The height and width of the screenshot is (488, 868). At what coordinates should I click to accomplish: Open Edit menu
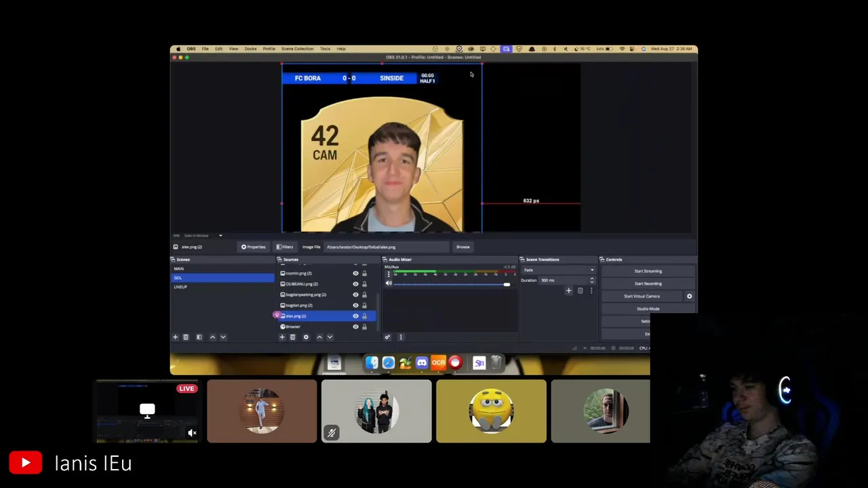point(219,49)
